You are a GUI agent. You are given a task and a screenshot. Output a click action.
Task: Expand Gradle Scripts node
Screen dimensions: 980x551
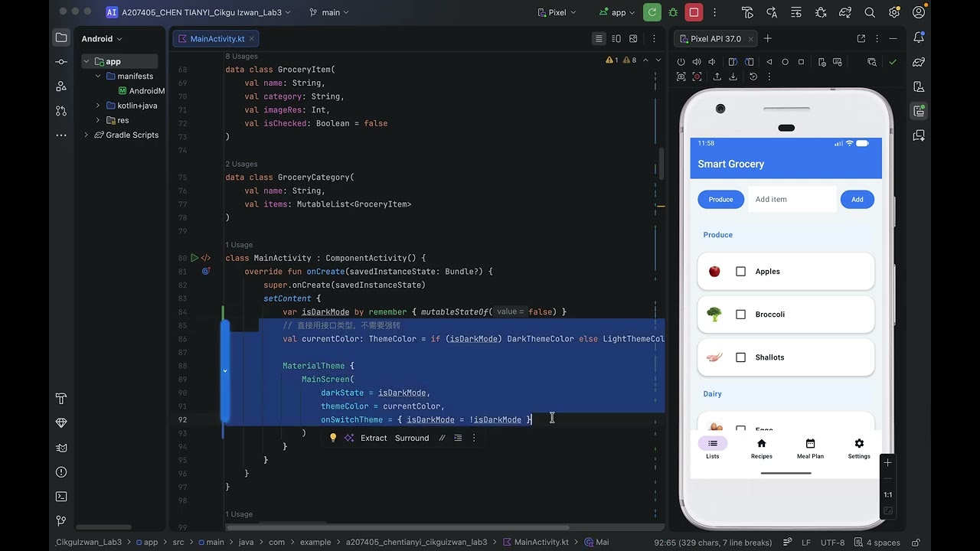point(87,135)
